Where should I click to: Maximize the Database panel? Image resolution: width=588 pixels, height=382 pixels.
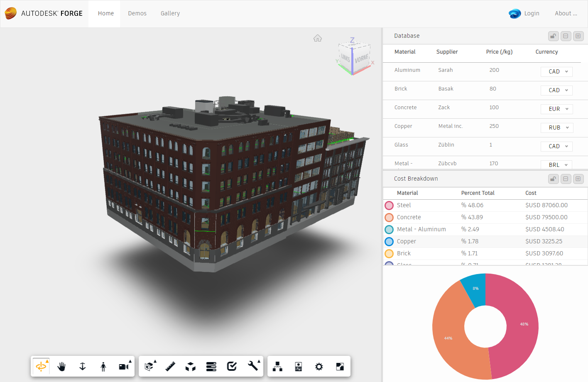coord(578,36)
